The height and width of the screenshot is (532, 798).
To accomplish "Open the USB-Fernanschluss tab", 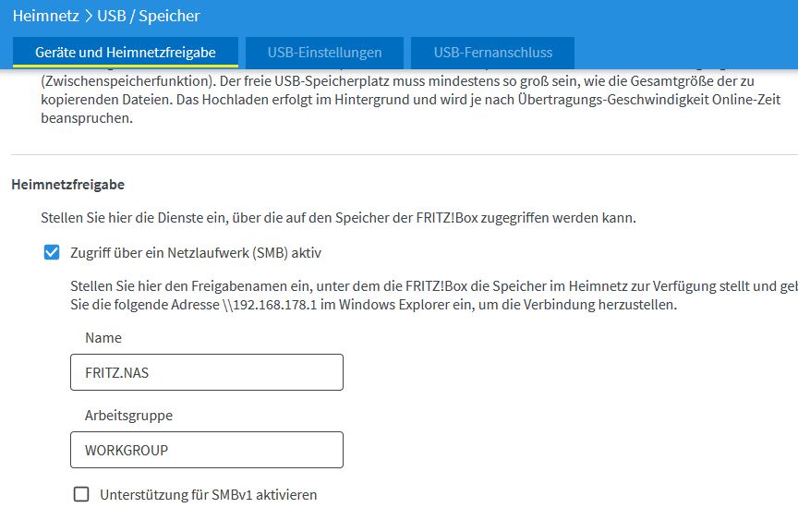I will pos(492,52).
